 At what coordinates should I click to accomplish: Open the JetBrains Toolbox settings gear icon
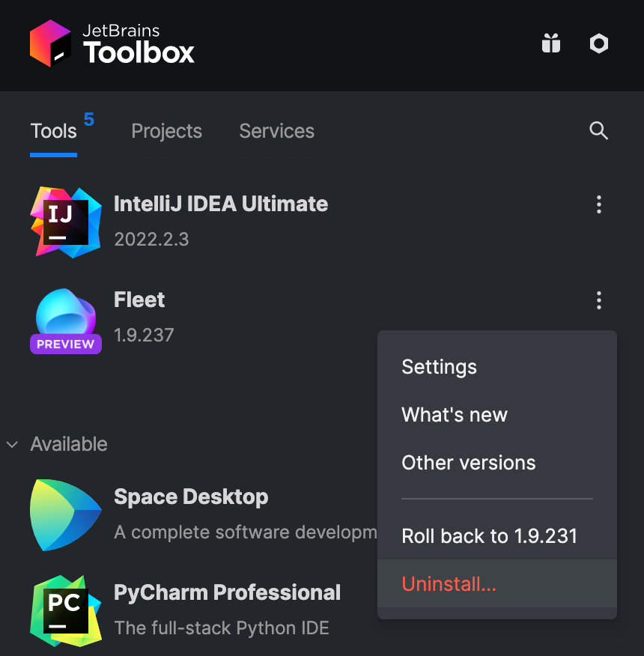(598, 43)
